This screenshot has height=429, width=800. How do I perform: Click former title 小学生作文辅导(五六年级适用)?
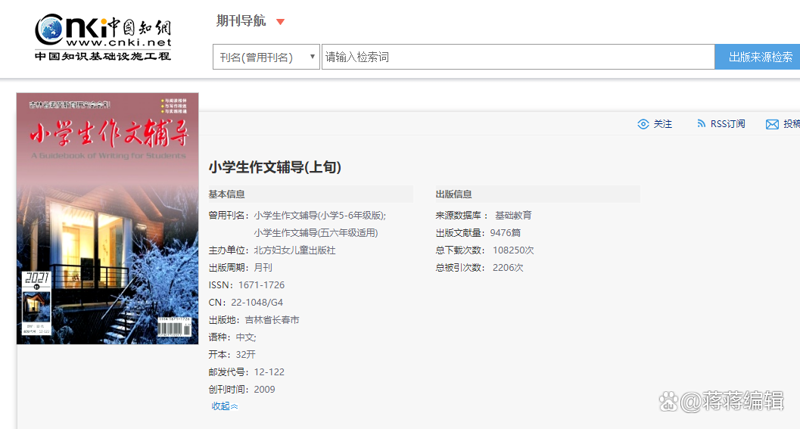(316, 233)
